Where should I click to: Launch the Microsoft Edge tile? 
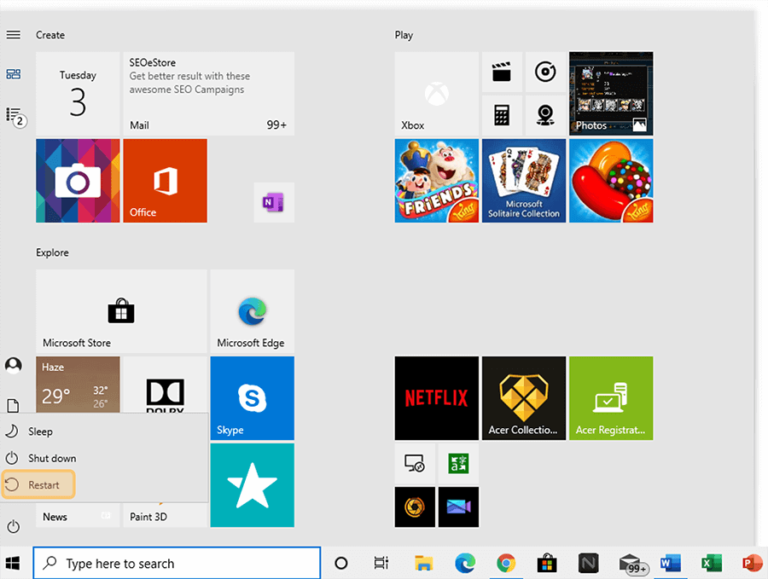click(252, 311)
